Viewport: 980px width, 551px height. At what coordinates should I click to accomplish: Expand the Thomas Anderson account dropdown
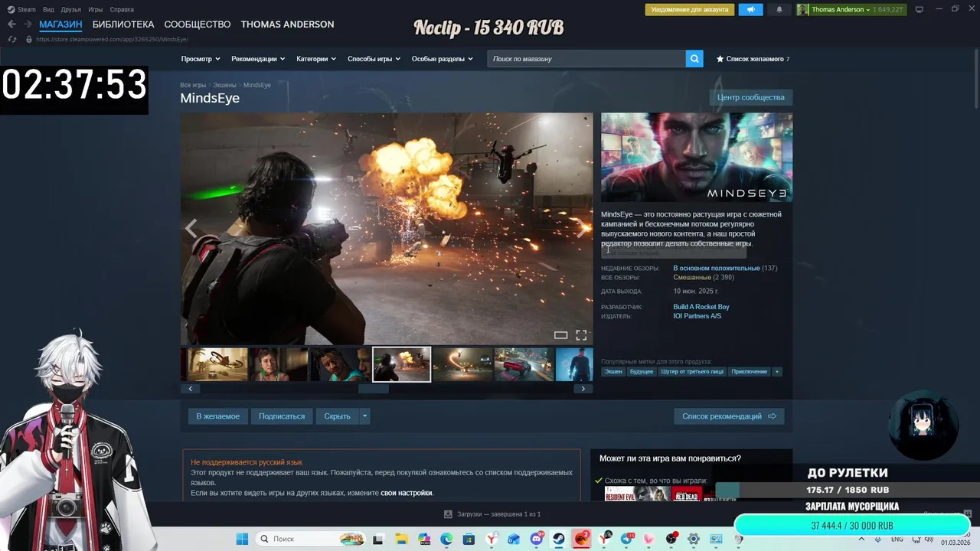(841, 10)
